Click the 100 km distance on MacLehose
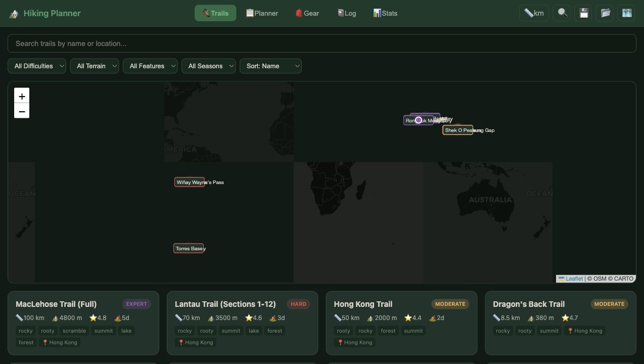The height and width of the screenshot is (364, 644). pyautogui.click(x=30, y=318)
